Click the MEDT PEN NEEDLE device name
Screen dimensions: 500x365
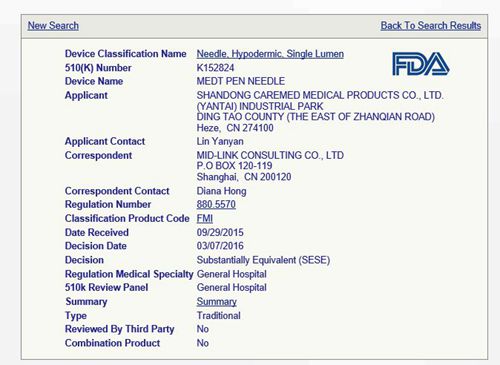[x=241, y=81]
